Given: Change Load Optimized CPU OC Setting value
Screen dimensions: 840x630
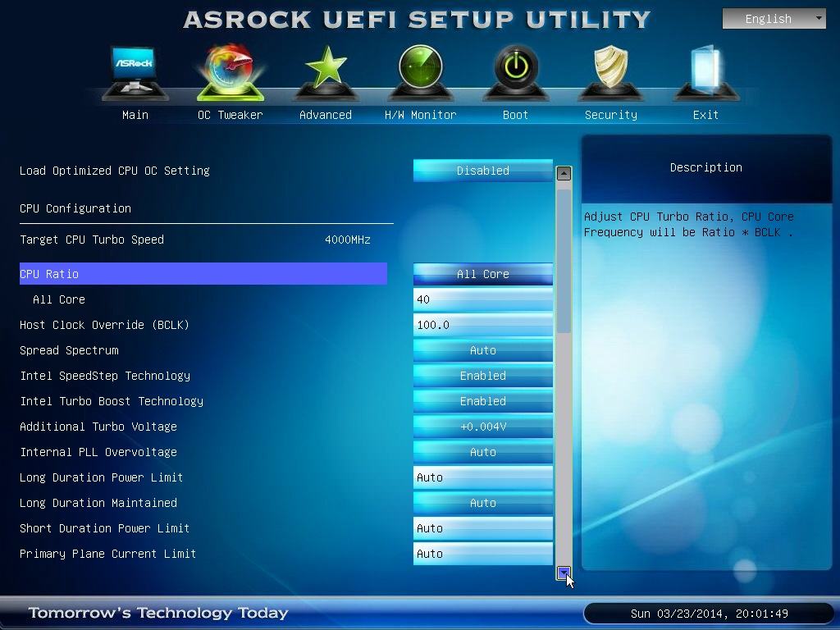Looking at the screenshot, I should (482, 171).
